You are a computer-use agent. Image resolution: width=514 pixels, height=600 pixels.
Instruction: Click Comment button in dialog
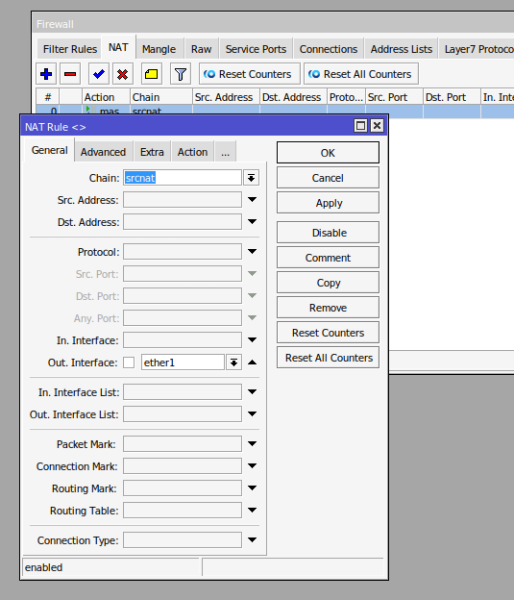point(328,258)
